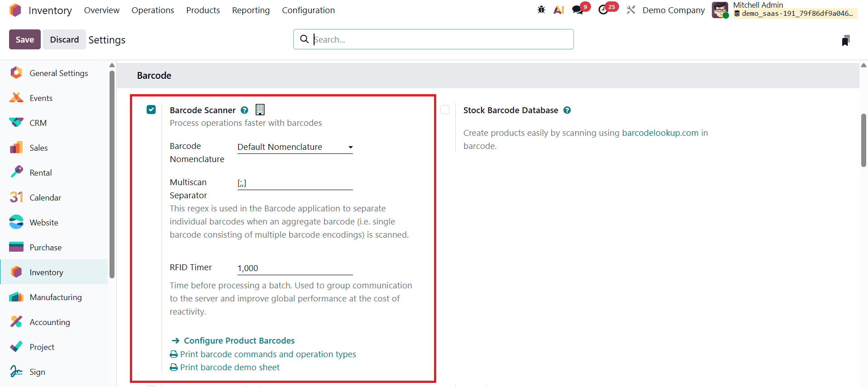Open Barcode Nomenclature dropdown

[x=295, y=147]
